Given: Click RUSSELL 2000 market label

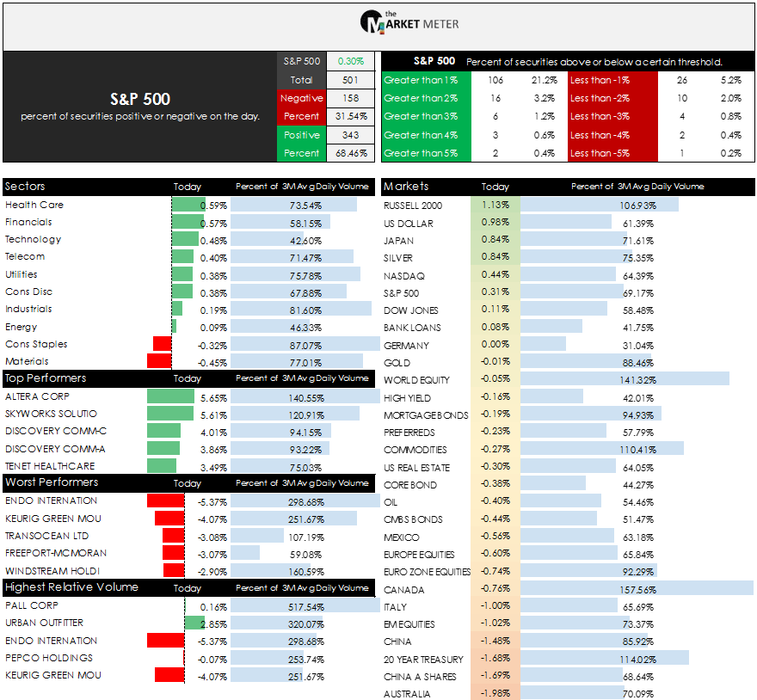Looking at the screenshot, I should coord(413,206).
